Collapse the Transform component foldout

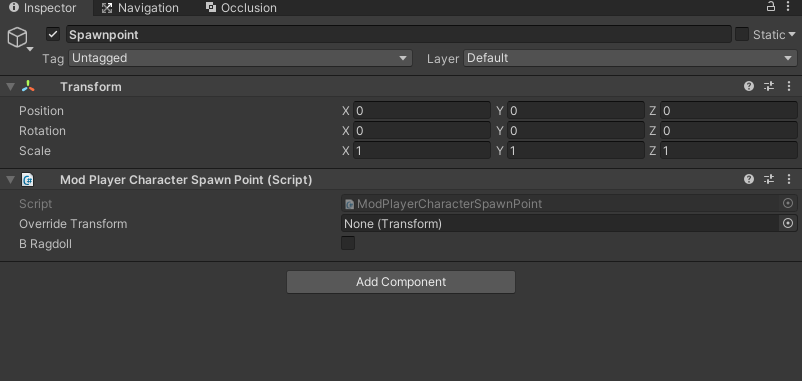coord(10,87)
